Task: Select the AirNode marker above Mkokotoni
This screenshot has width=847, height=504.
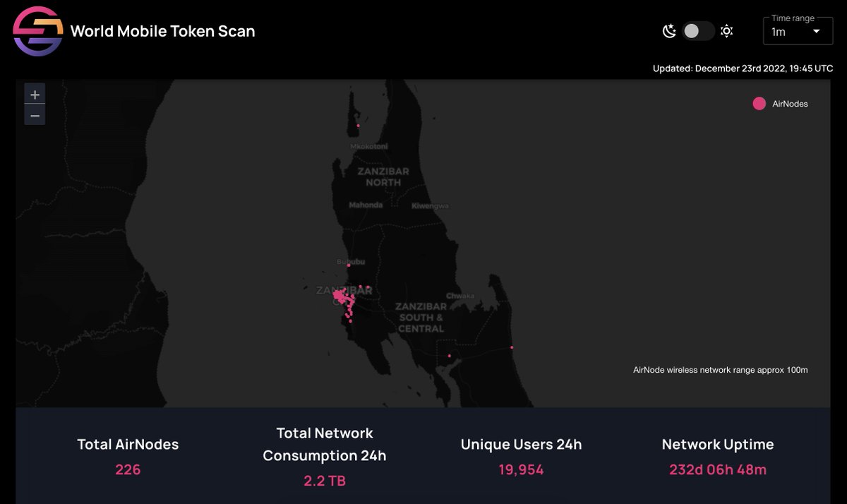Action: coord(358,126)
